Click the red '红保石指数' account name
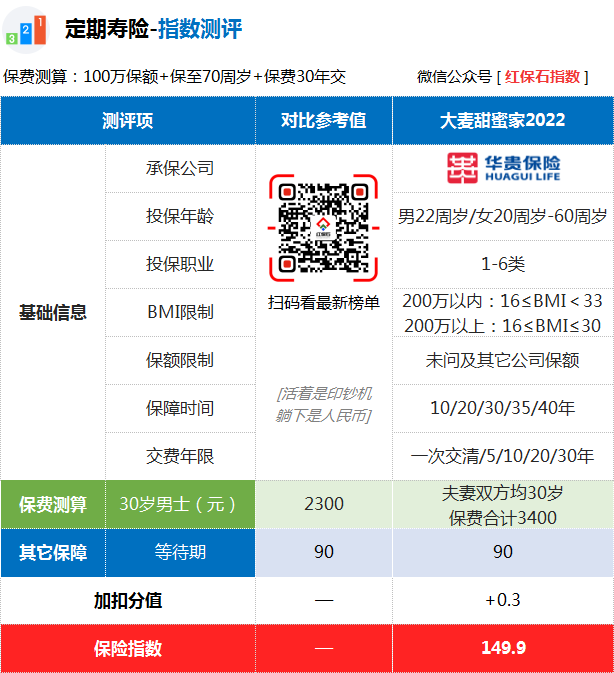This screenshot has width=614, height=673. coord(542,77)
